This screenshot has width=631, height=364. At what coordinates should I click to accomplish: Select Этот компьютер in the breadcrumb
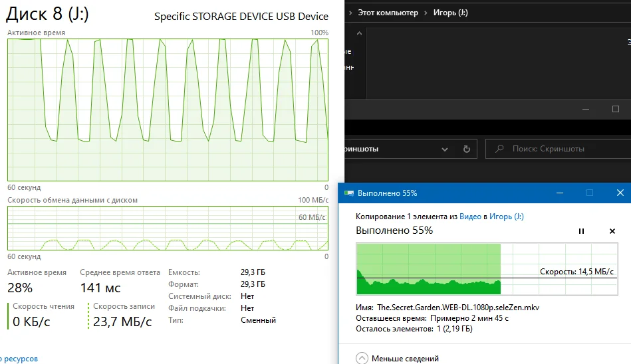(388, 13)
